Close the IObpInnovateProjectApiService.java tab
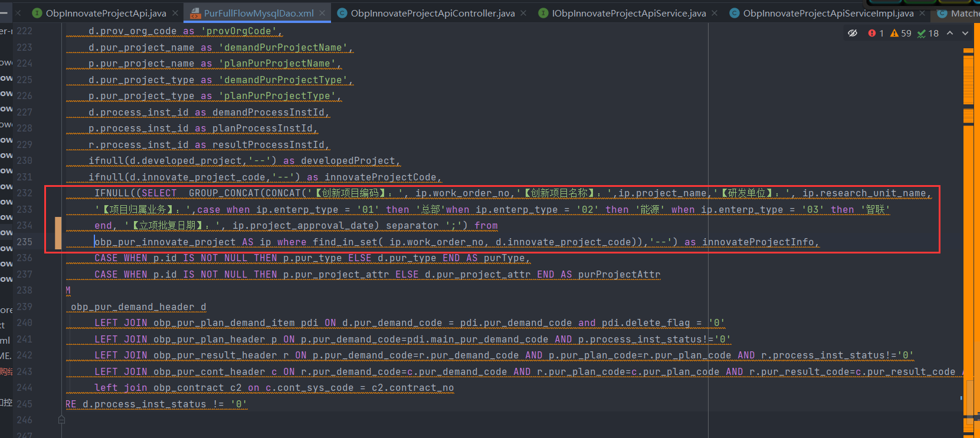 [x=714, y=13]
